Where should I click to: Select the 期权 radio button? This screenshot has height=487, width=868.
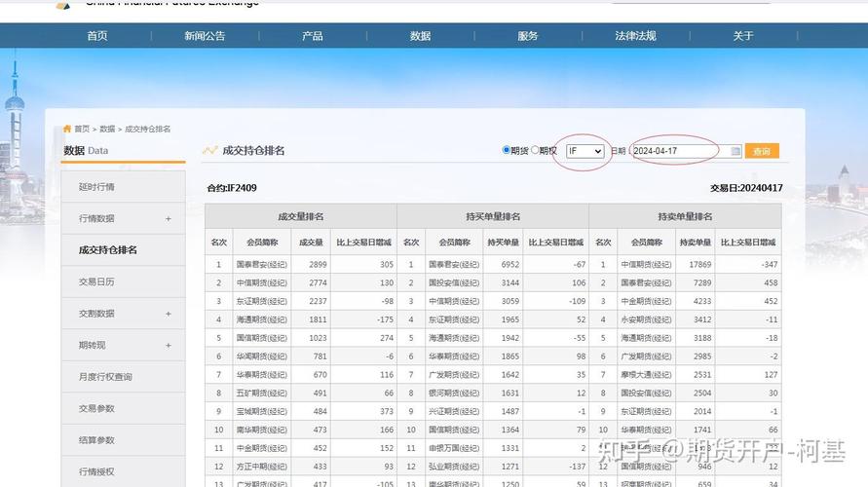pos(535,150)
